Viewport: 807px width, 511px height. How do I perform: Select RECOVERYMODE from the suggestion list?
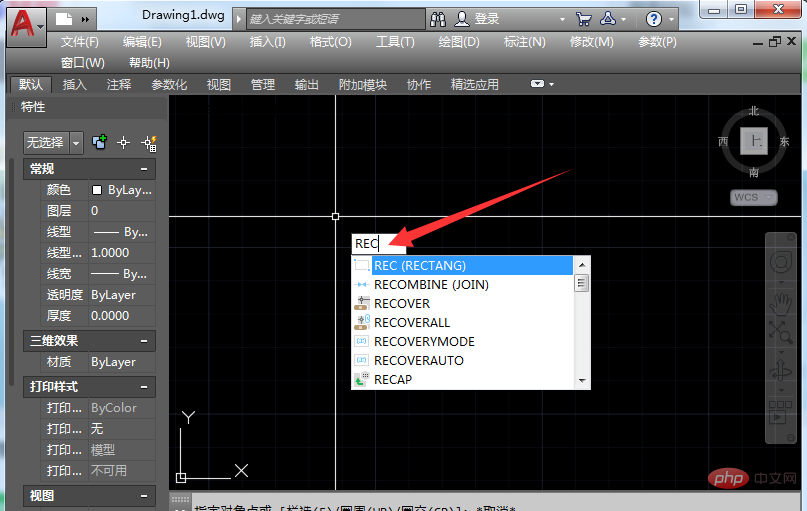click(463, 342)
